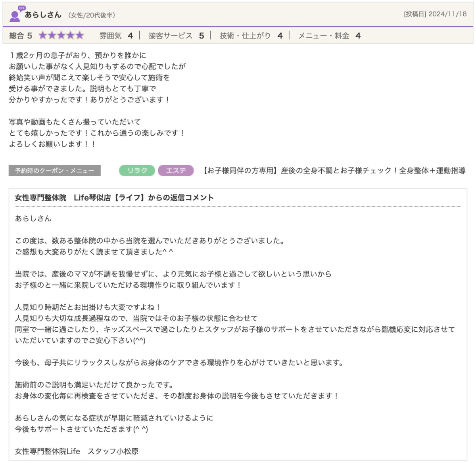Image resolution: width=476 pixels, height=463 pixels.
Task: Click the 総合 5 overall score
Action: (21, 36)
